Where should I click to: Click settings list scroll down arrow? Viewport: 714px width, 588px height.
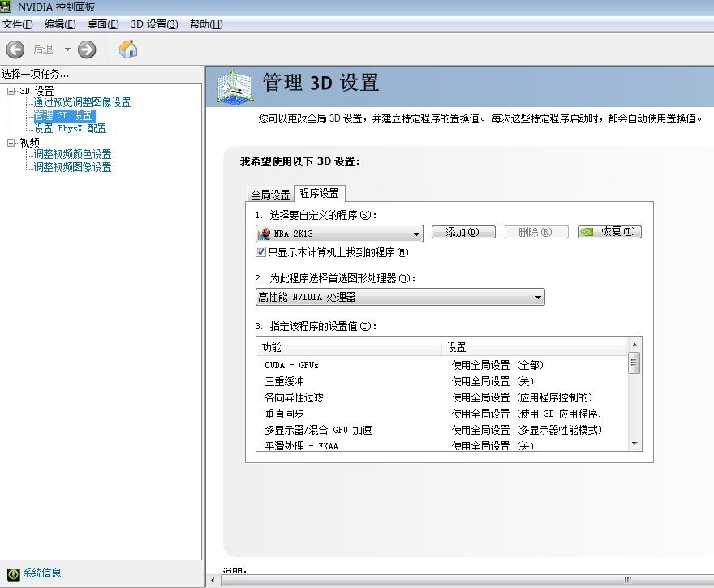point(634,444)
